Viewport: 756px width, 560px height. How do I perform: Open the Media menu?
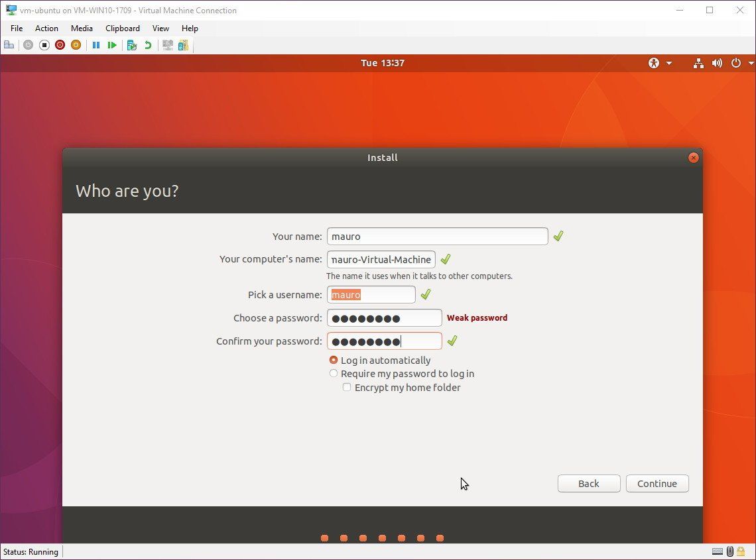click(x=82, y=28)
